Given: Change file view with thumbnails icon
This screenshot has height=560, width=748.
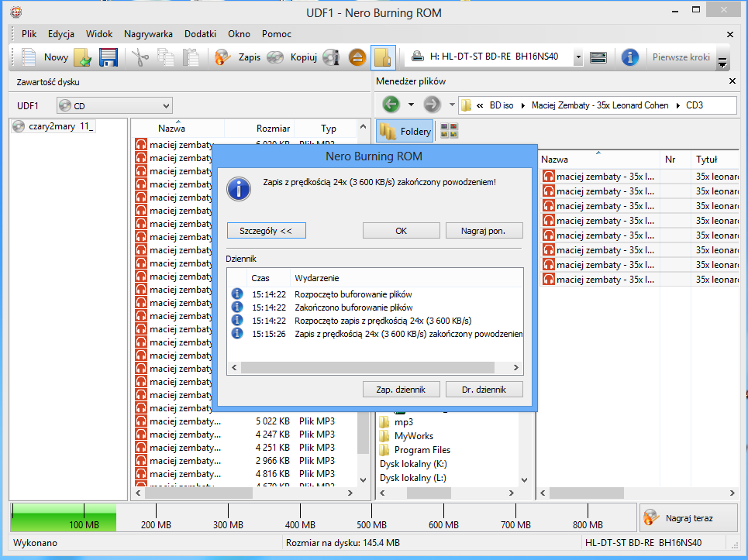Looking at the screenshot, I should pos(449,131).
